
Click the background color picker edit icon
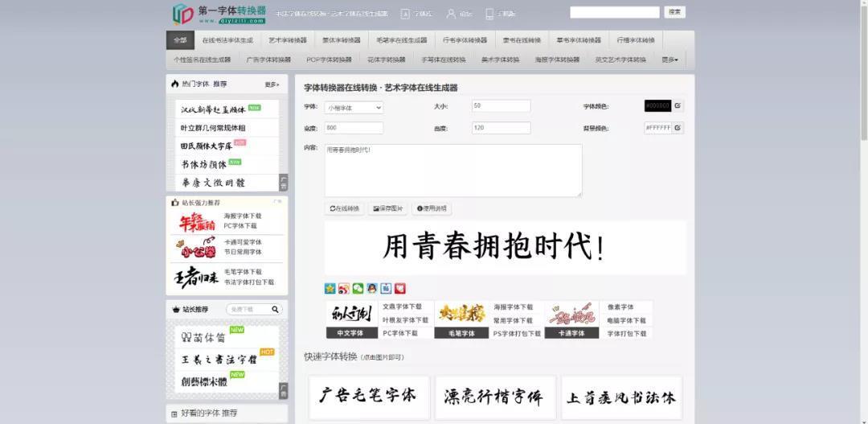coord(678,127)
